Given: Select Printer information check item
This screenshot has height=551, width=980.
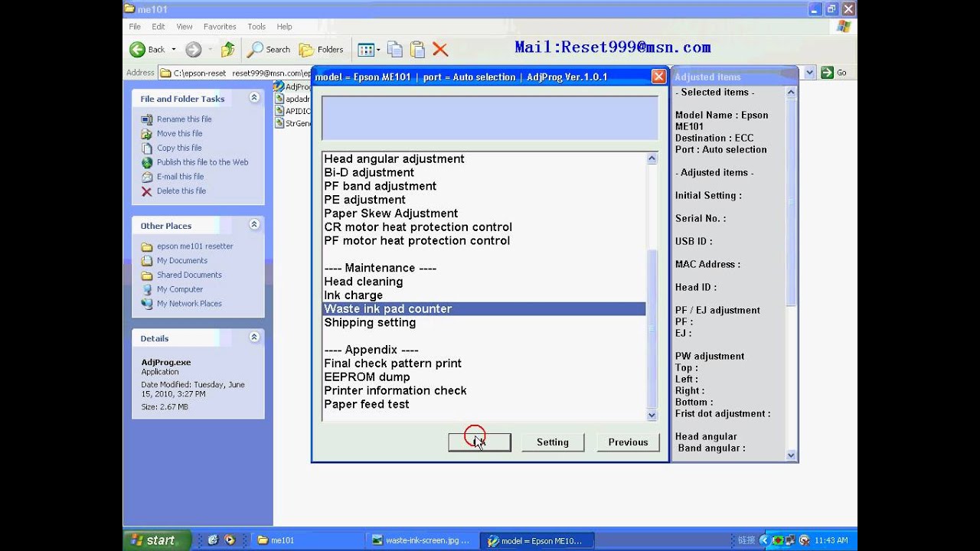Looking at the screenshot, I should [484, 391].
